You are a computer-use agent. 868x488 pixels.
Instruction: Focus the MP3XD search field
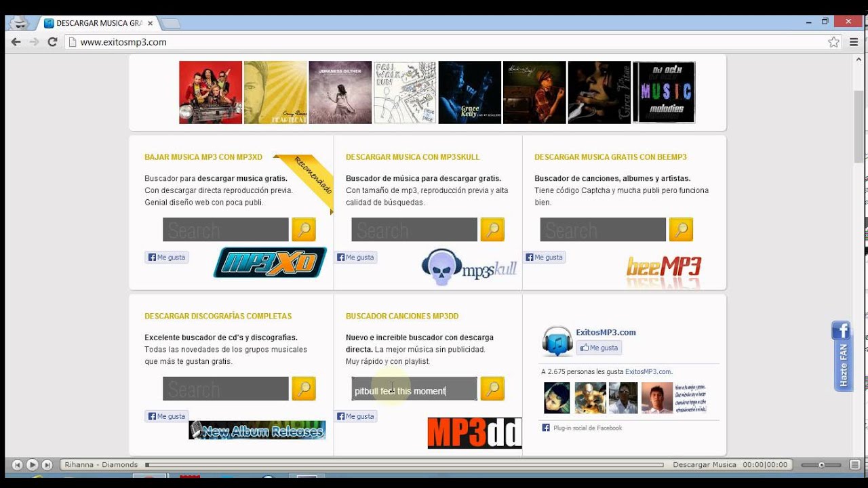(x=226, y=230)
